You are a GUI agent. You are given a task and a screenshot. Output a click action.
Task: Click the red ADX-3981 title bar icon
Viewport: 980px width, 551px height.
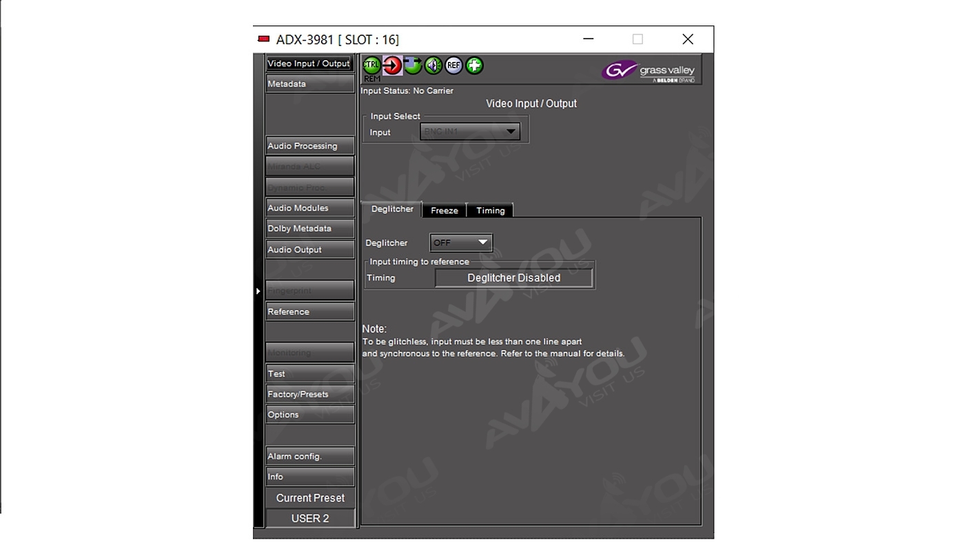tap(263, 39)
